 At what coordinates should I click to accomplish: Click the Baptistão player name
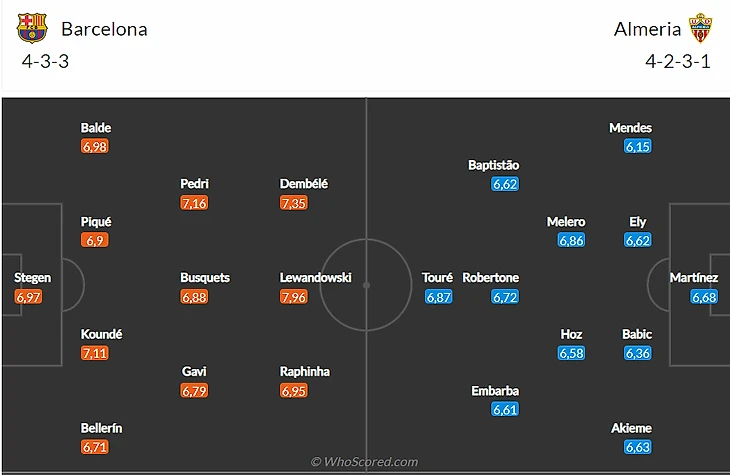tap(494, 165)
